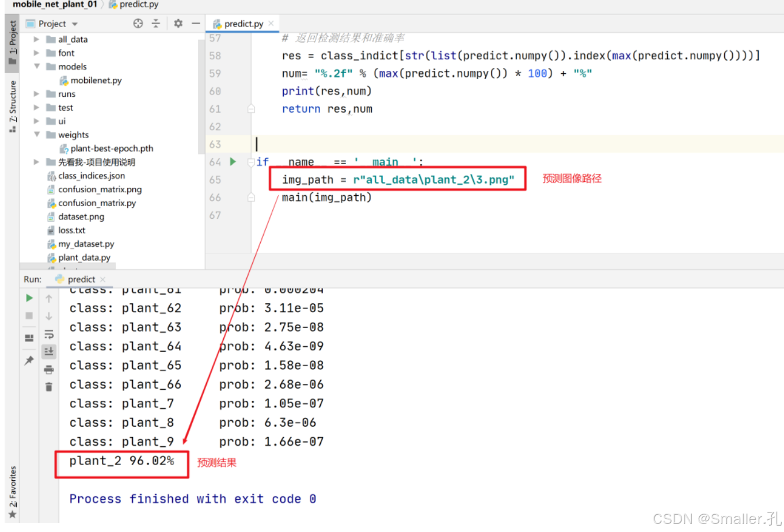Click the fold end marker on line 66
This screenshot has width=784, height=532.
(251, 197)
